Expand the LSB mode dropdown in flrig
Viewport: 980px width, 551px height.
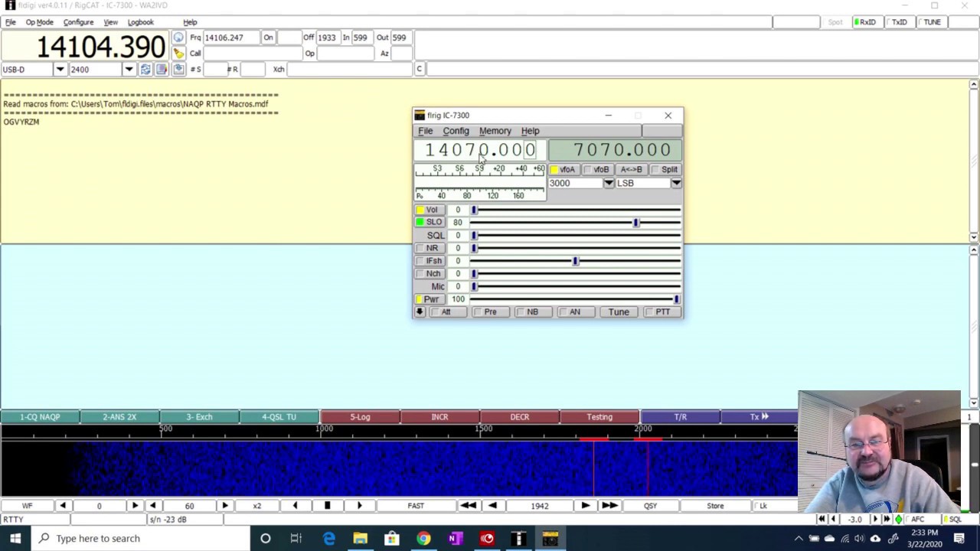(676, 184)
